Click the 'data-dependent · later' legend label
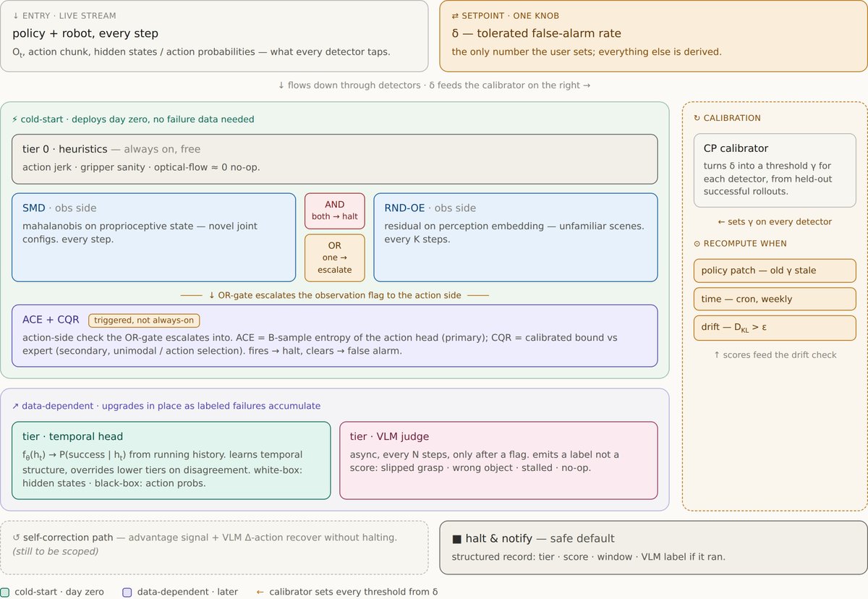 [187, 592]
